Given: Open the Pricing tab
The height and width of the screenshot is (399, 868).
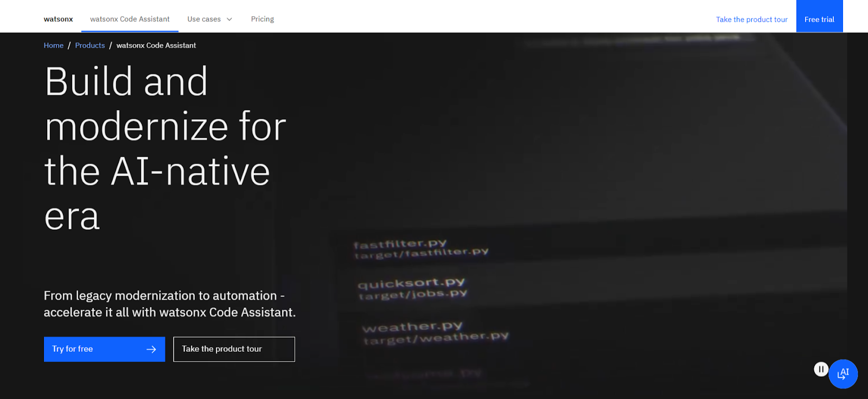Looking at the screenshot, I should point(263,19).
